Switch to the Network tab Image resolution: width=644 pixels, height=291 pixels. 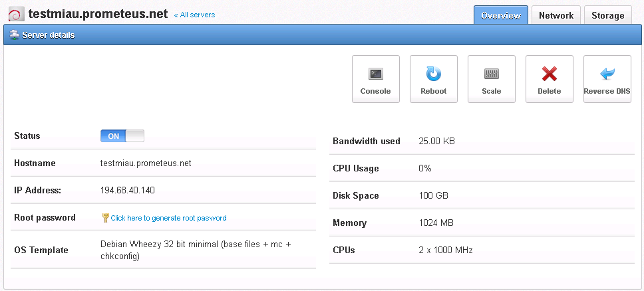point(556,15)
